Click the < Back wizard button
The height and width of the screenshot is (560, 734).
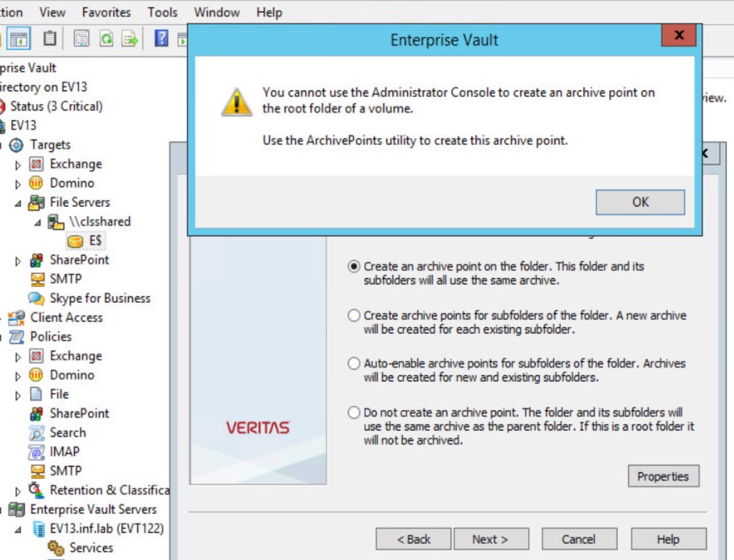413,539
